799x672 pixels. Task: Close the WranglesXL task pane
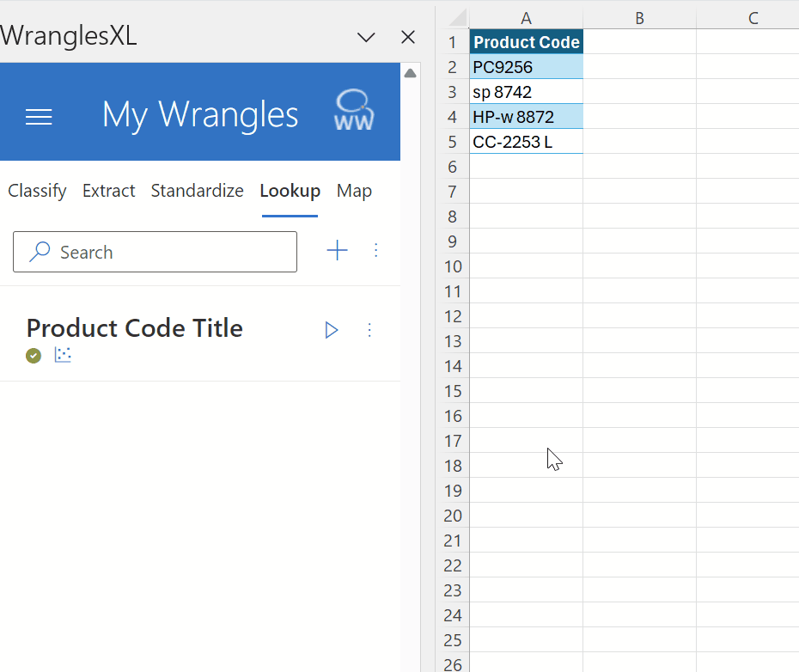coord(408,37)
